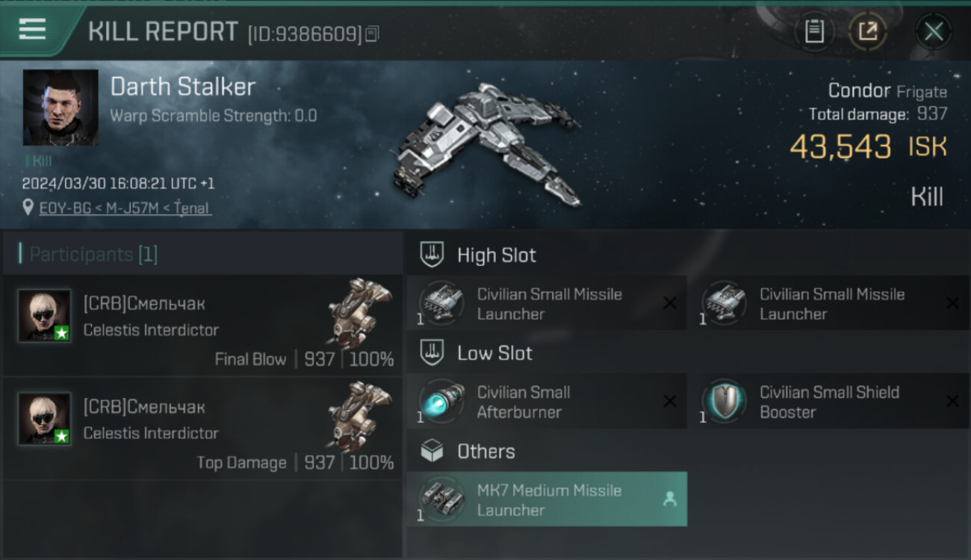Viewport: 971px width, 560px height.
Task: Copy the kill report ID icon
Action: pos(372,34)
